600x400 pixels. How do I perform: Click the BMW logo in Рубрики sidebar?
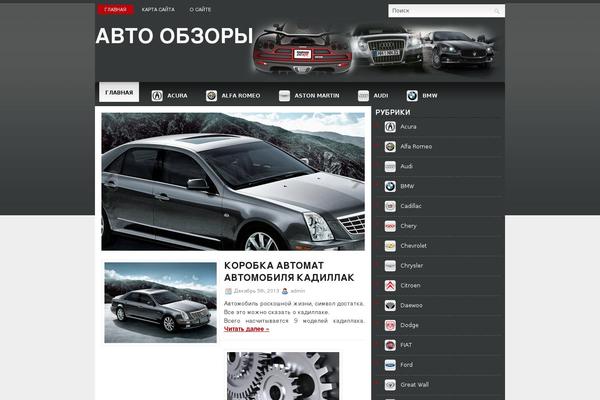[390, 186]
